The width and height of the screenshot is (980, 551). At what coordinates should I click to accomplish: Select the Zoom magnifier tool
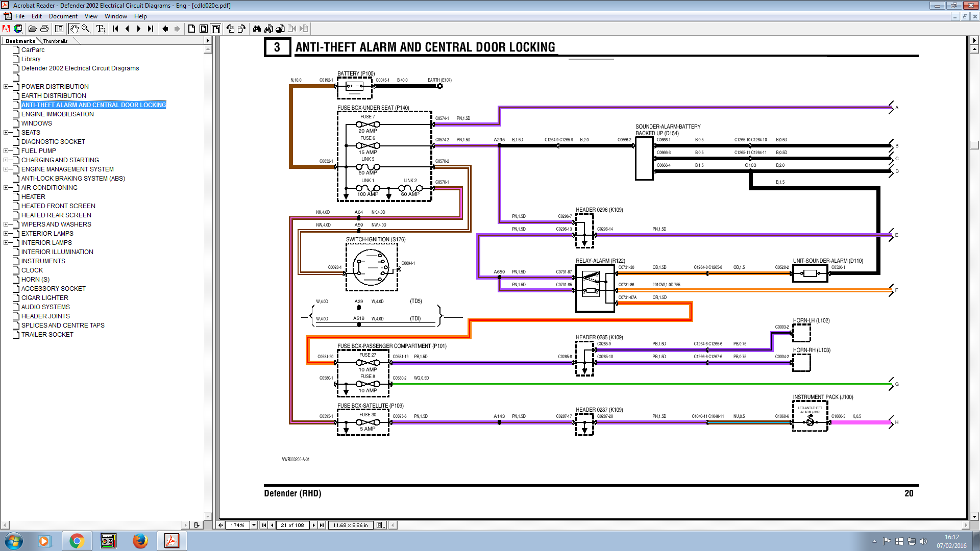(x=86, y=29)
